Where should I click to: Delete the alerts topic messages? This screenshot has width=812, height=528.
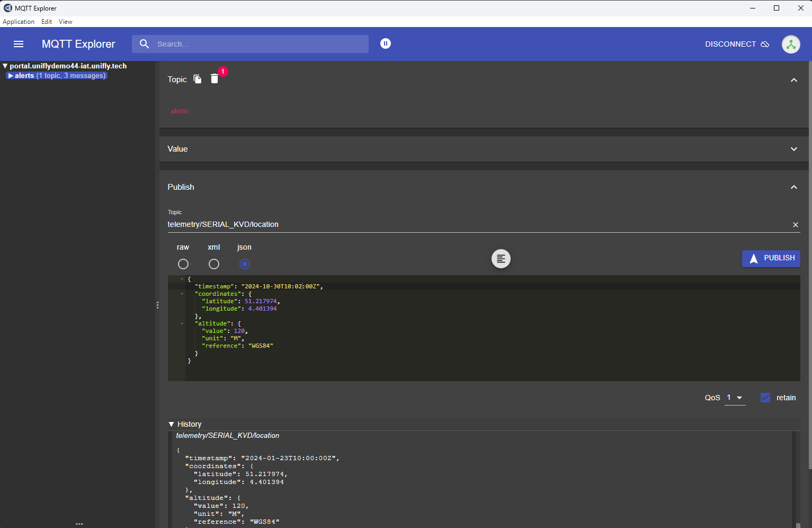(214, 78)
